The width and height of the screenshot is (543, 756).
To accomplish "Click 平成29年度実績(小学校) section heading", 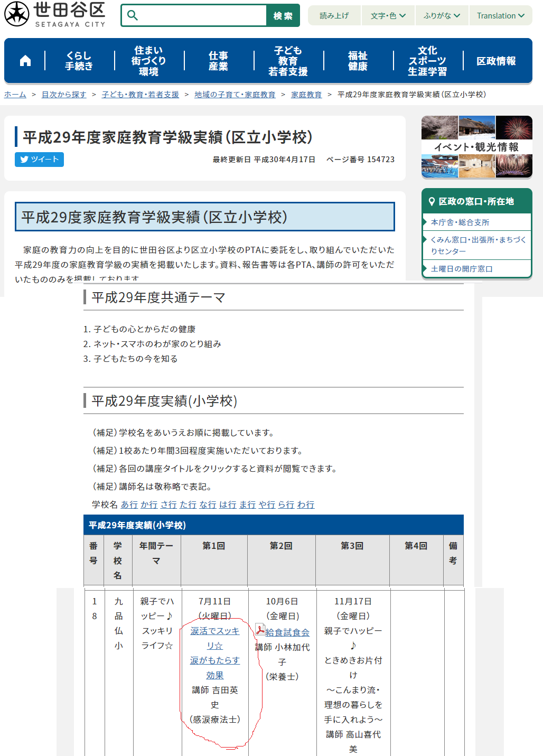I will tap(164, 401).
